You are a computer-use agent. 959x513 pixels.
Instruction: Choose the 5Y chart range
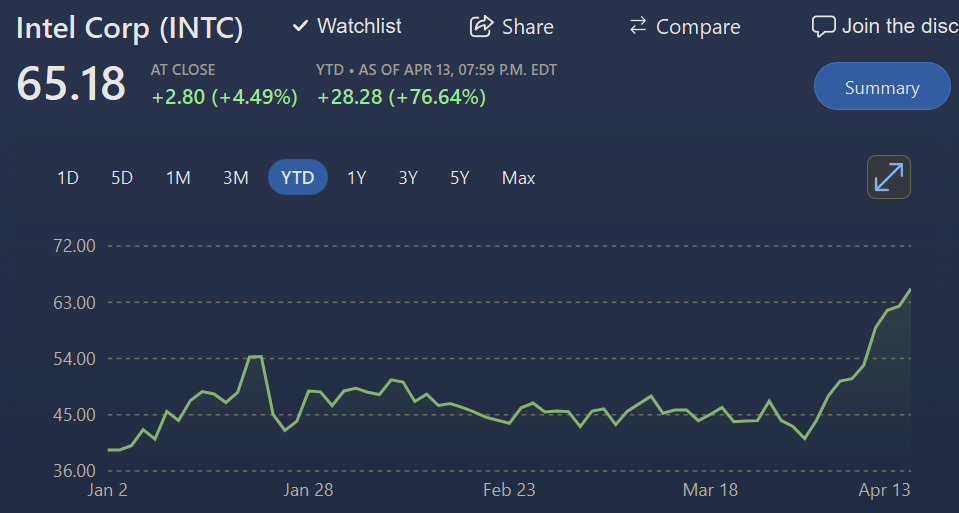[x=459, y=178]
